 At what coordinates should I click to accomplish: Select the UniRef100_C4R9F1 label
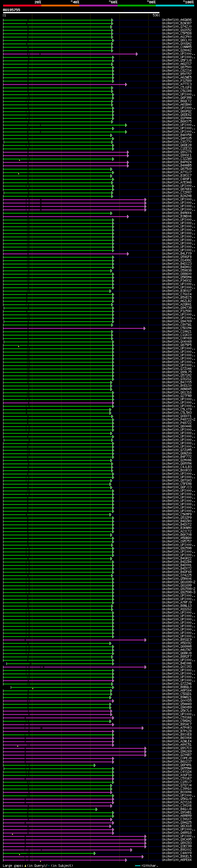(177, 179)
